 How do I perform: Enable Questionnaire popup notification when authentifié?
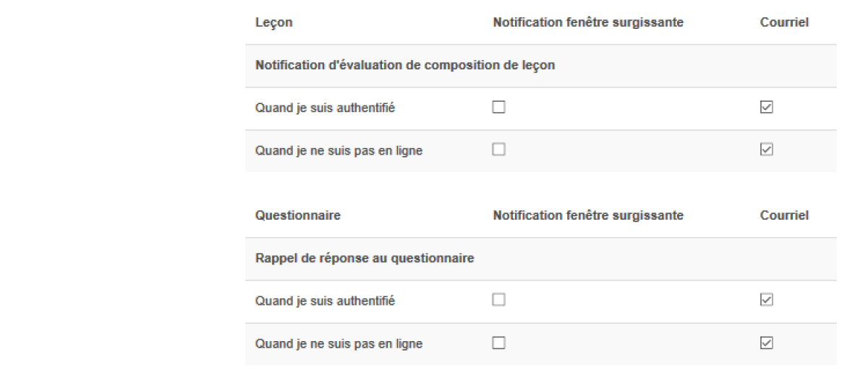pos(498,300)
